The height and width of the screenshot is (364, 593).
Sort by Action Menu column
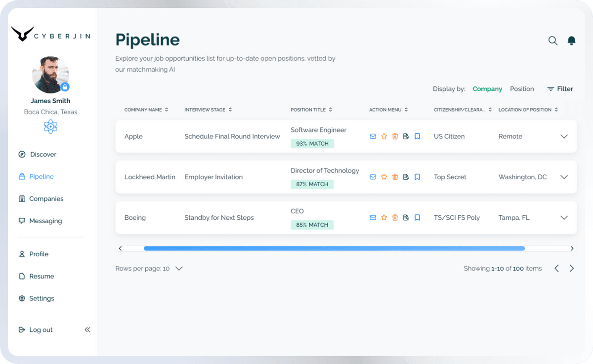click(389, 110)
